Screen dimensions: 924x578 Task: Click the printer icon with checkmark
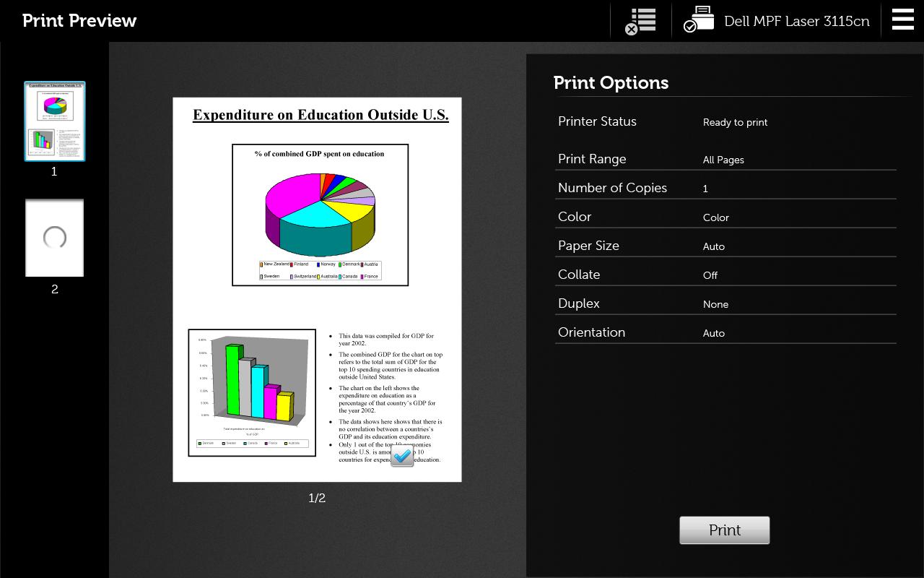[699, 20]
